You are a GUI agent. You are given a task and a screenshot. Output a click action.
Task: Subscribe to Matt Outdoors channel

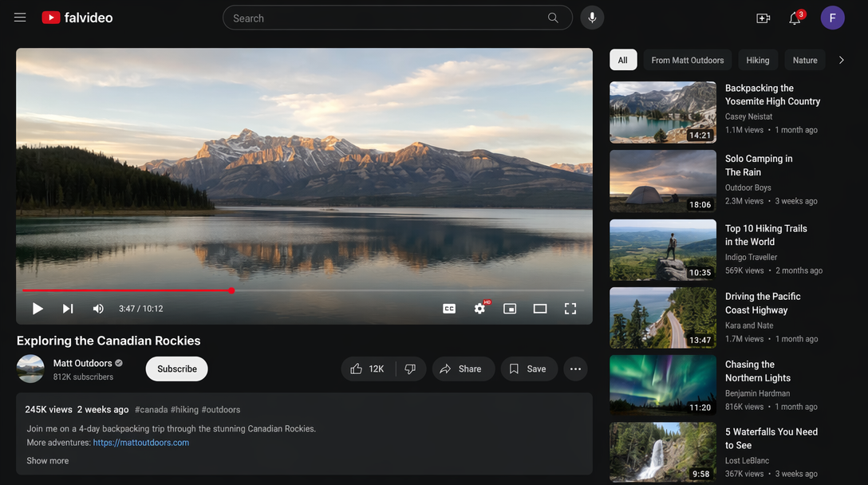[176, 369]
